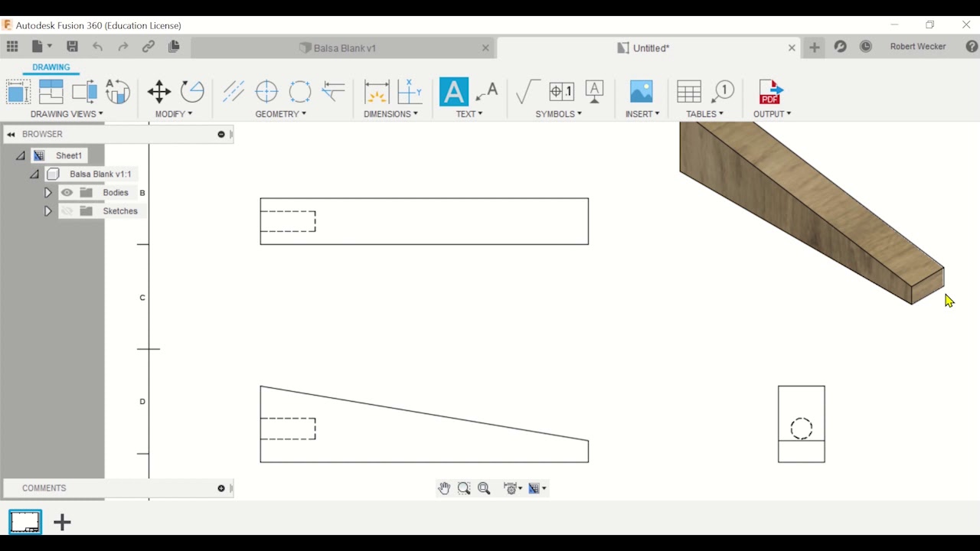Select the Edge Extension tool
The width and height of the screenshot is (980, 551).
point(334,92)
